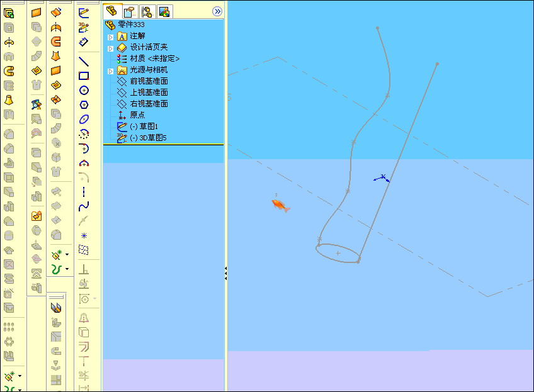Select the Extruded Boss/Base feature tool
The image size is (534, 392).
(x=9, y=13)
